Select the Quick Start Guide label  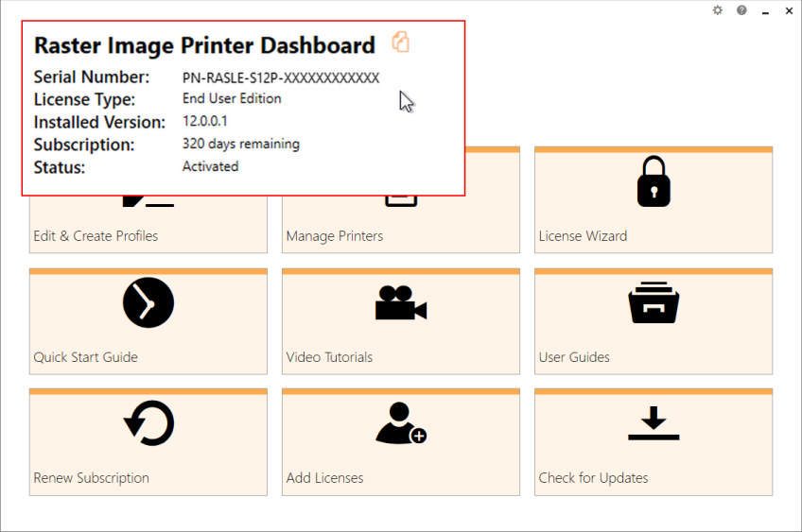pyautogui.click(x=85, y=357)
